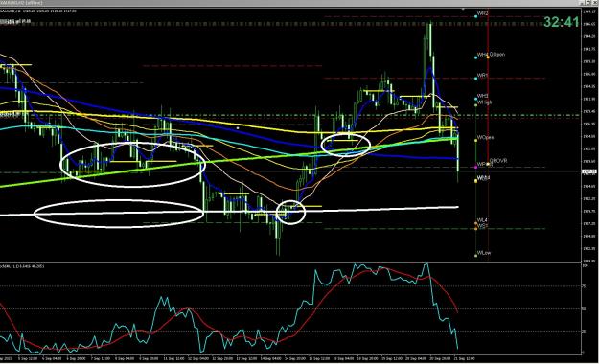This screenshot has width=599, height=364.
Task: Click the WLow weekly low label
Action: pos(484,253)
